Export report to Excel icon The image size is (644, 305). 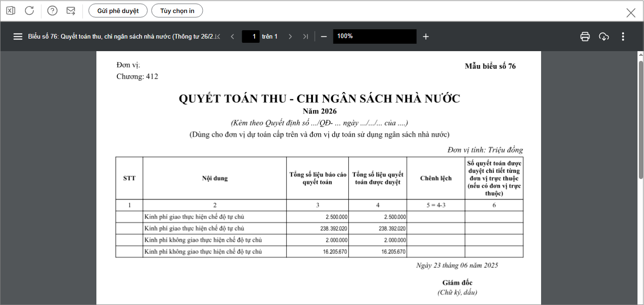(x=10, y=11)
